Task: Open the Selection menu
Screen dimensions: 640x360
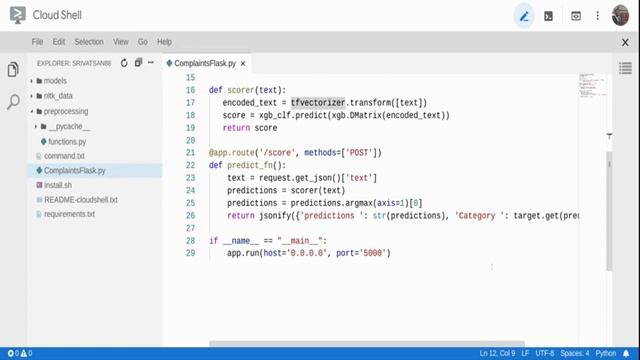Action: [x=89, y=42]
